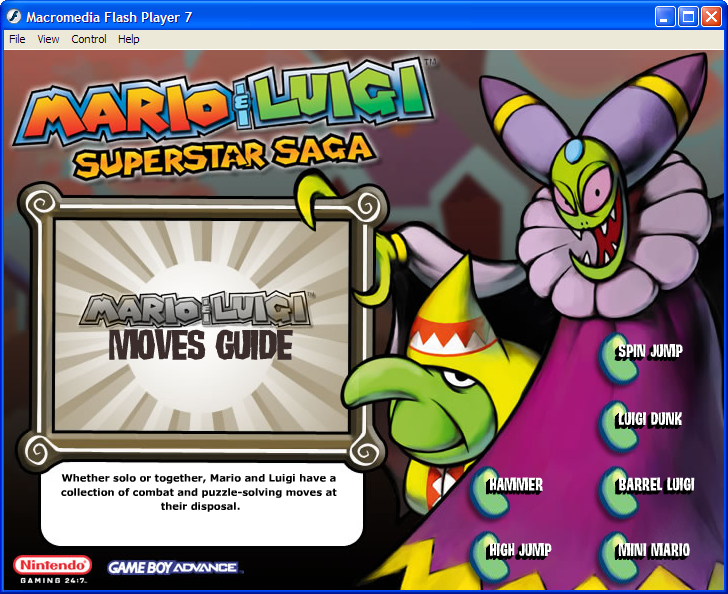Open the Control menu
The width and height of the screenshot is (728, 594).
point(89,39)
